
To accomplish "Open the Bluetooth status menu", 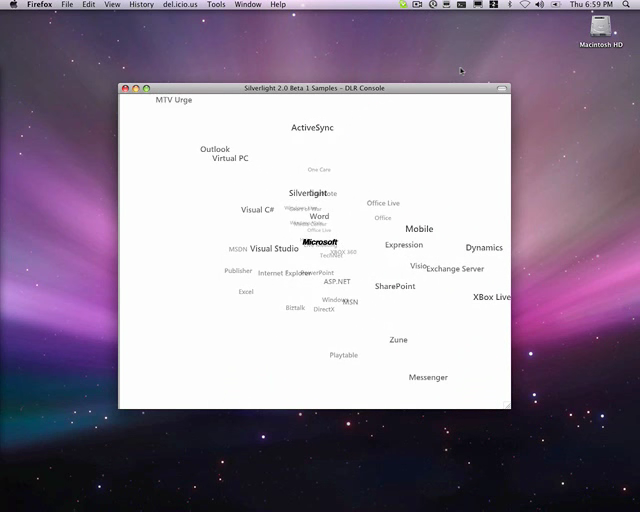I will [x=509, y=4].
